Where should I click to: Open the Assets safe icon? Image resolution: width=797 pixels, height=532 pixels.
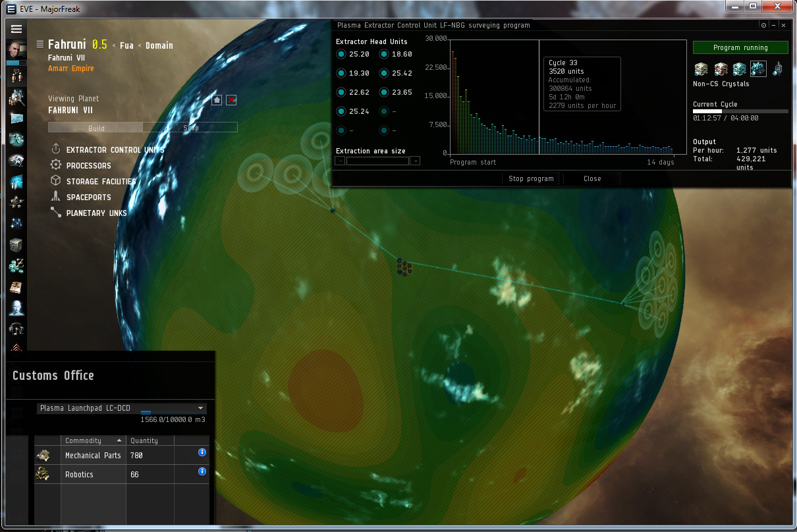16,245
